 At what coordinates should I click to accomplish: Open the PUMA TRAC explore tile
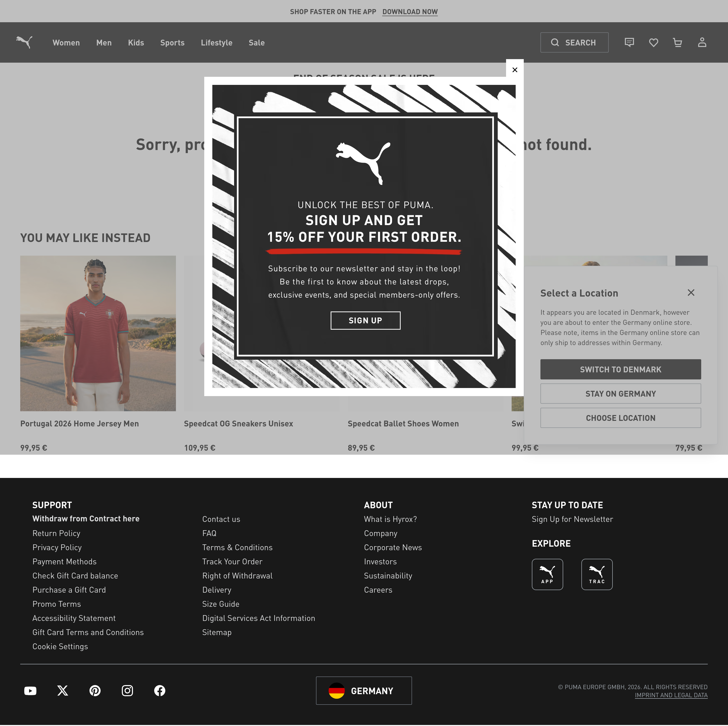click(x=597, y=574)
